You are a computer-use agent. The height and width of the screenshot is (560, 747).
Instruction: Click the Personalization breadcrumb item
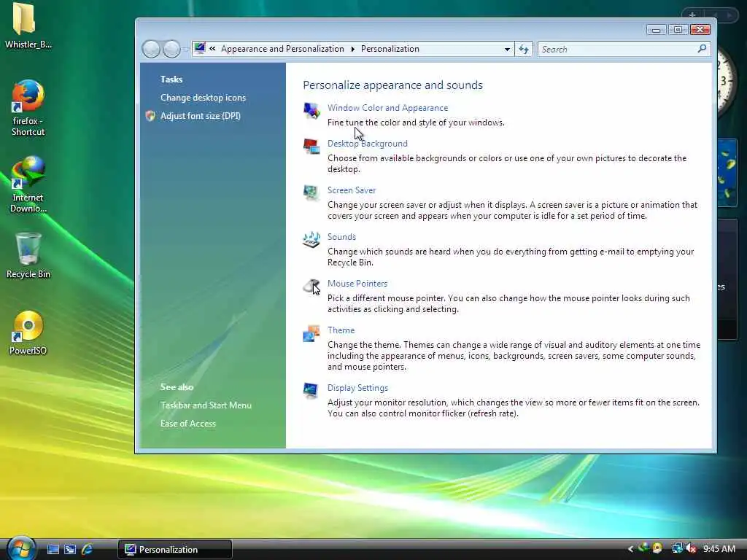[390, 49]
